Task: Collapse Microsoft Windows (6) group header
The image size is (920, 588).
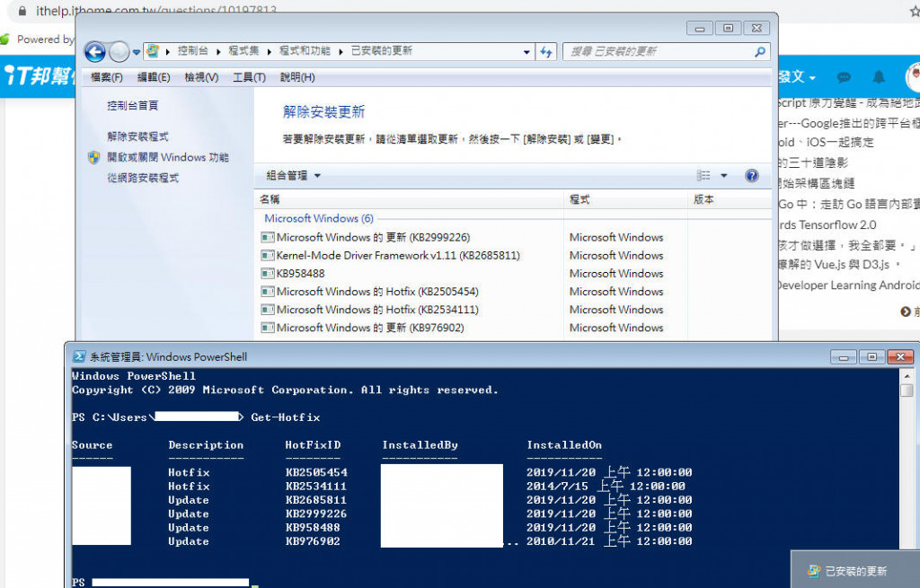Action: (x=319, y=219)
